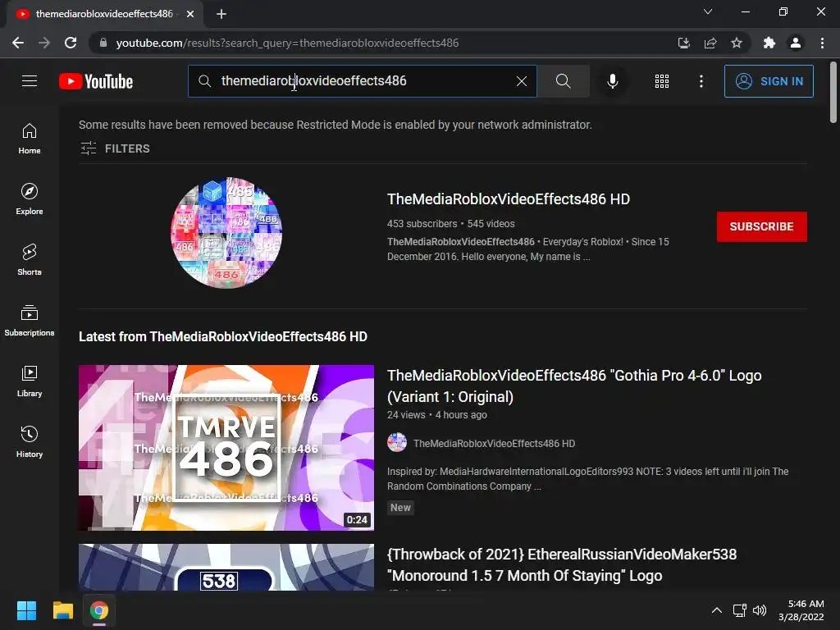Click the 538 video thumbnail
Image resolution: width=840 pixels, height=630 pixels.
pos(226,568)
